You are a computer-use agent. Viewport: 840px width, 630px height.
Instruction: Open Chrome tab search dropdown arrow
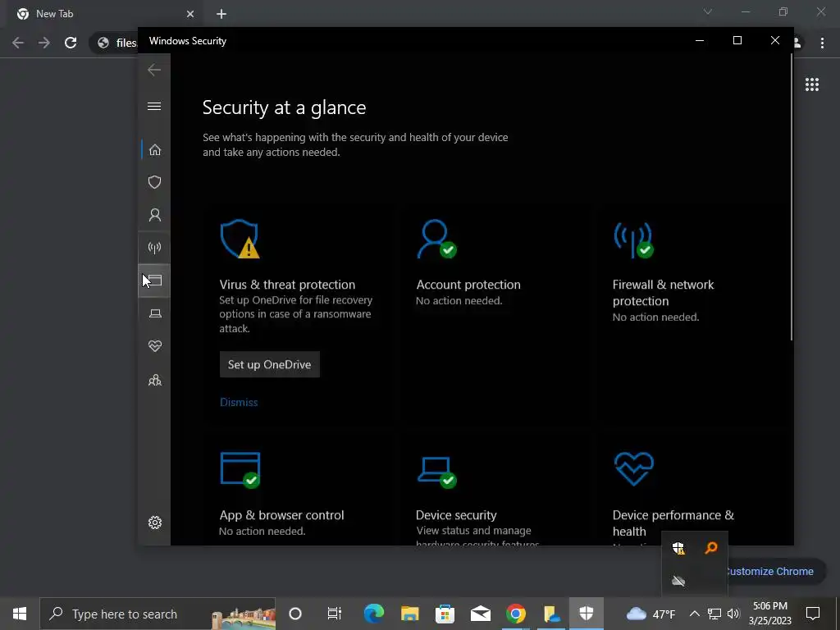pyautogui.click(x=708, y=11)
